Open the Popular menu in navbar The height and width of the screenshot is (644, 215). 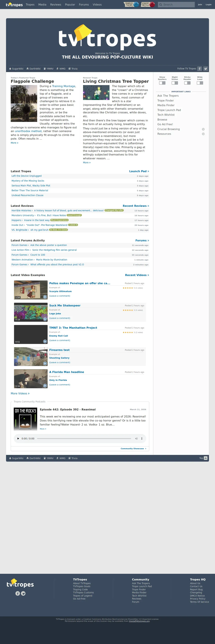click(70, 5)
